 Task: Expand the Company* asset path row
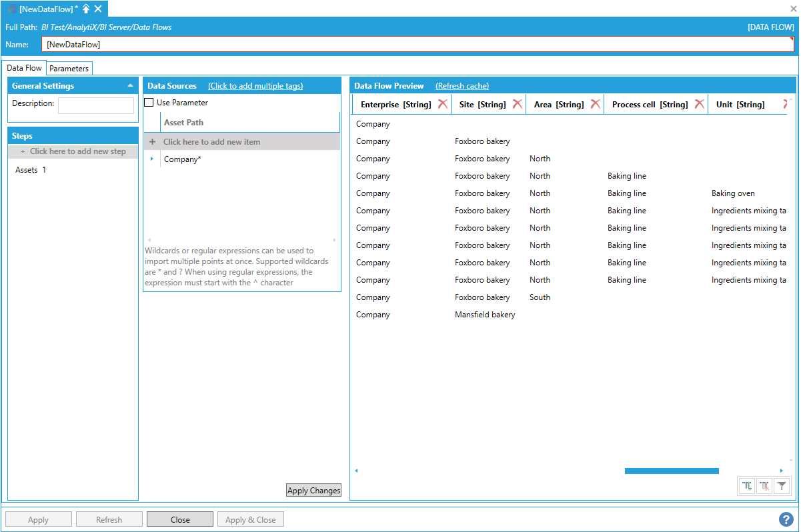click(x=152, y=159)
